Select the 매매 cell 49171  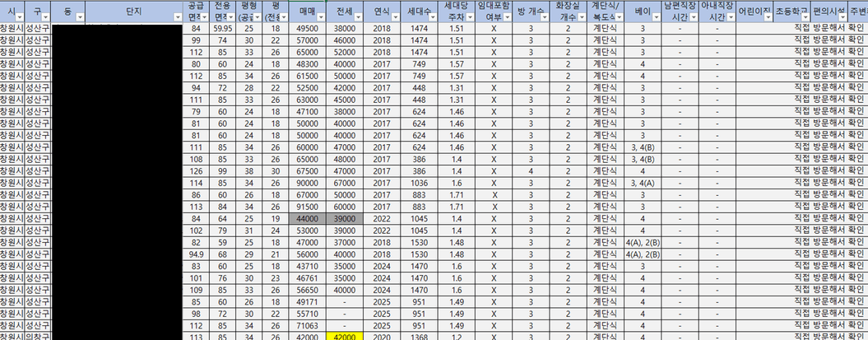coord(308,302)
